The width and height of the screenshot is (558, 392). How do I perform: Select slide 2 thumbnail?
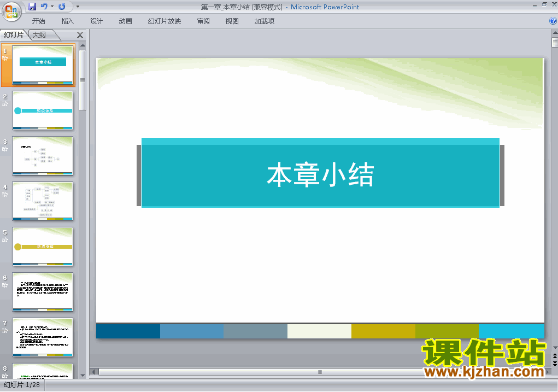coord(43,110)
